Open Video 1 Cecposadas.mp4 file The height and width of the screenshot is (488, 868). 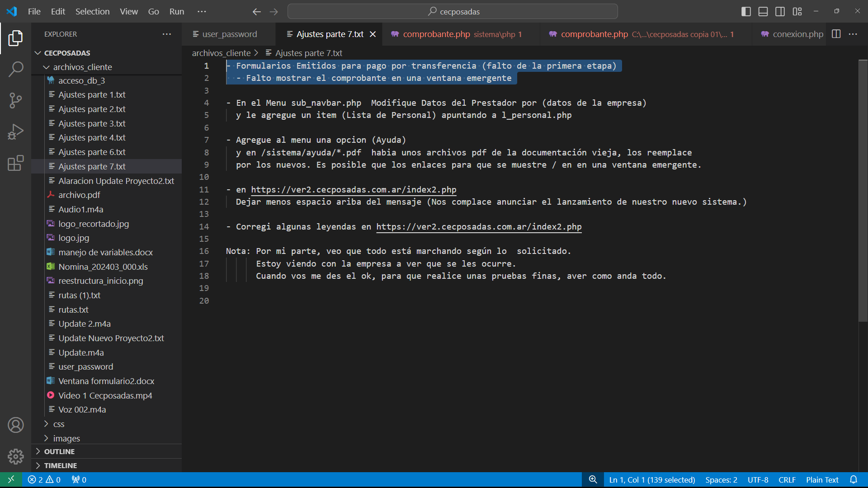[107, 395]
